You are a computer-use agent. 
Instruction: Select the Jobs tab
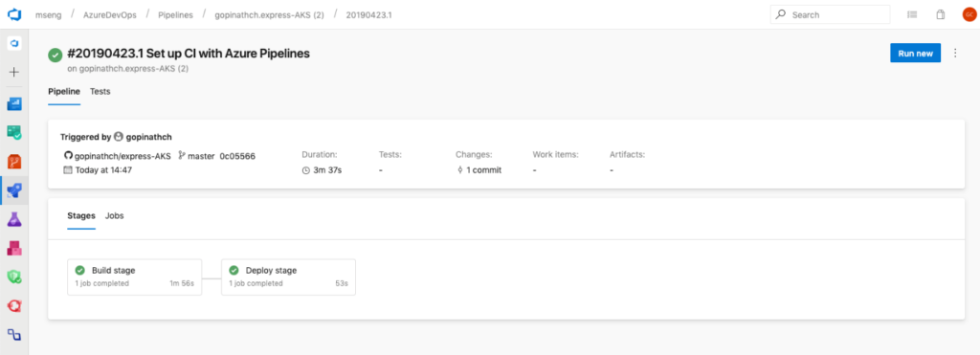tap(115, 215)
